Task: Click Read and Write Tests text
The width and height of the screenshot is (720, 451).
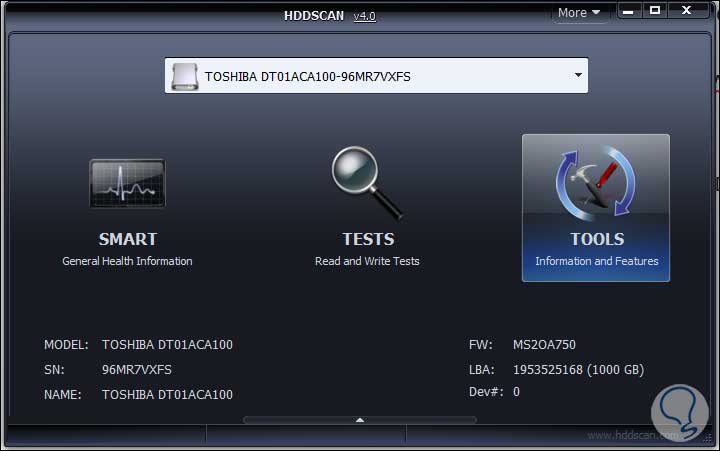Action: click(x=367, y=261)
